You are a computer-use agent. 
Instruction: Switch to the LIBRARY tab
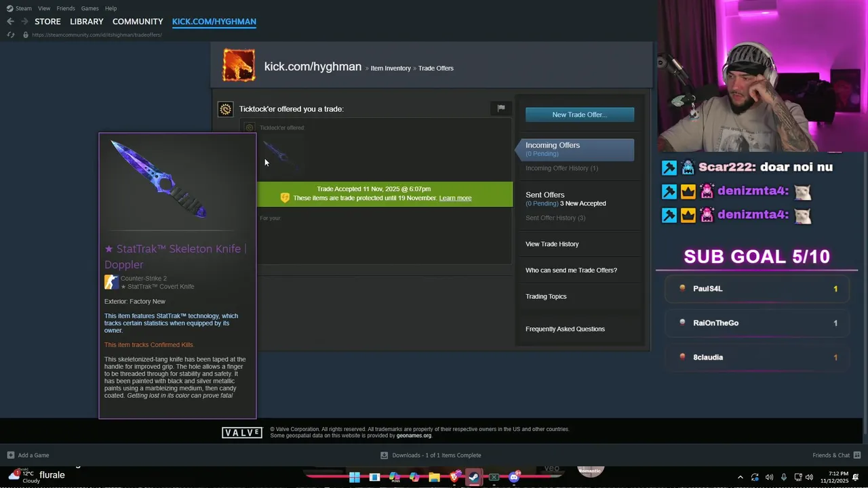coord(87,22)
